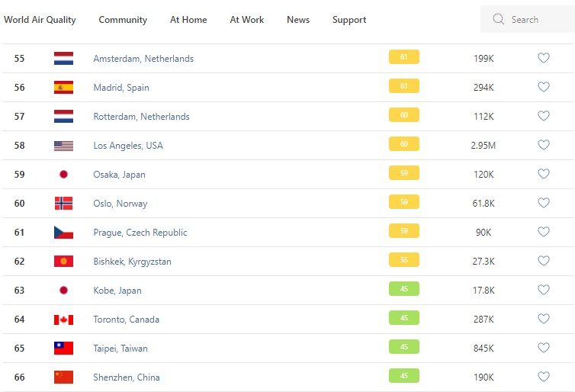Image resolution: width=575 pixels, height=392 pixels.
Task: Click the Norway flag icon
Action: coord(63,204)
